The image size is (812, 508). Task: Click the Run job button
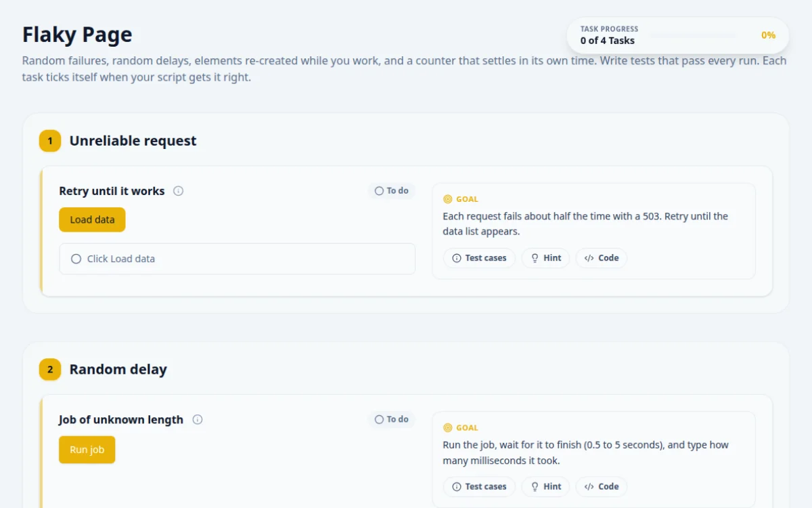coord(87,450)
